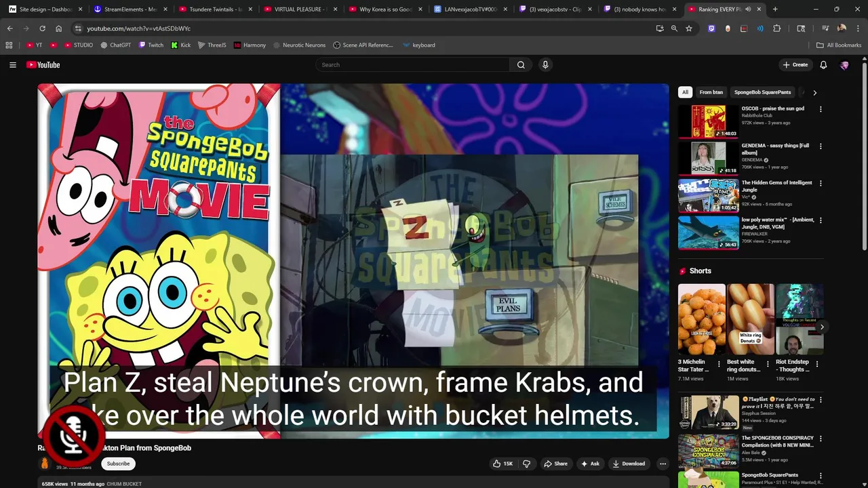Open options for Best white ring donuts short

(768, 363)
